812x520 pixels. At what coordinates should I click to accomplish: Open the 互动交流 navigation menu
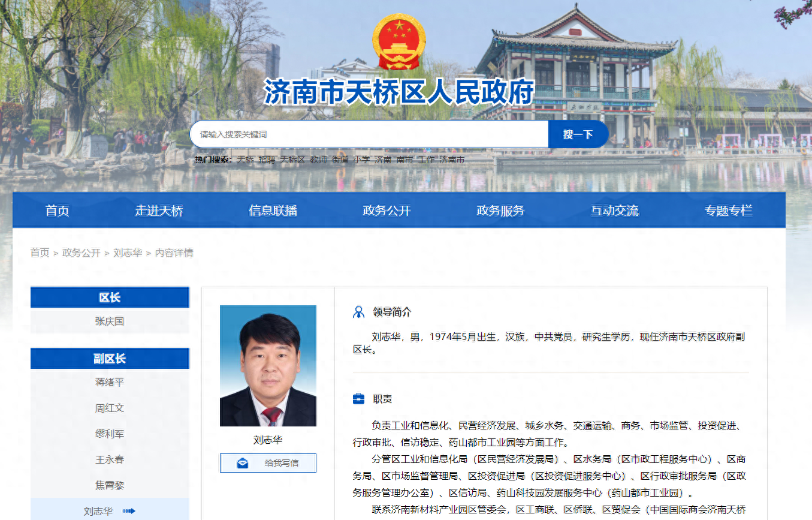tap(614, 211)
